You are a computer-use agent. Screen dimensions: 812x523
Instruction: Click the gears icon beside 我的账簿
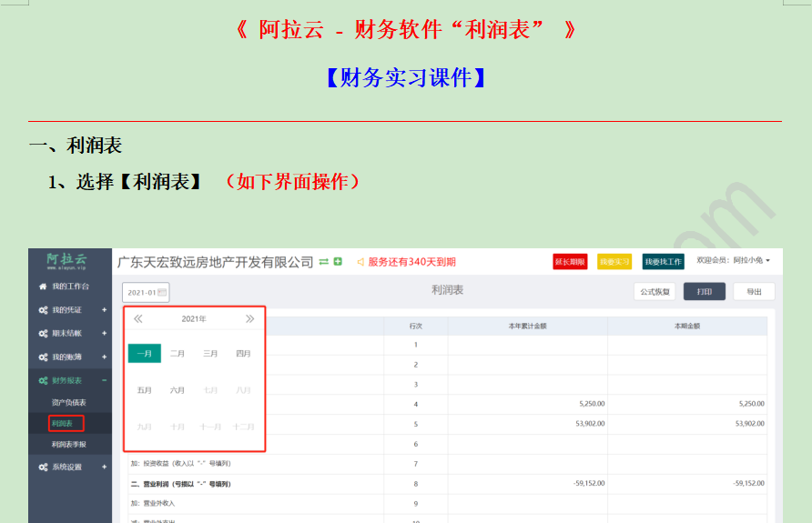tap(43, 357)
